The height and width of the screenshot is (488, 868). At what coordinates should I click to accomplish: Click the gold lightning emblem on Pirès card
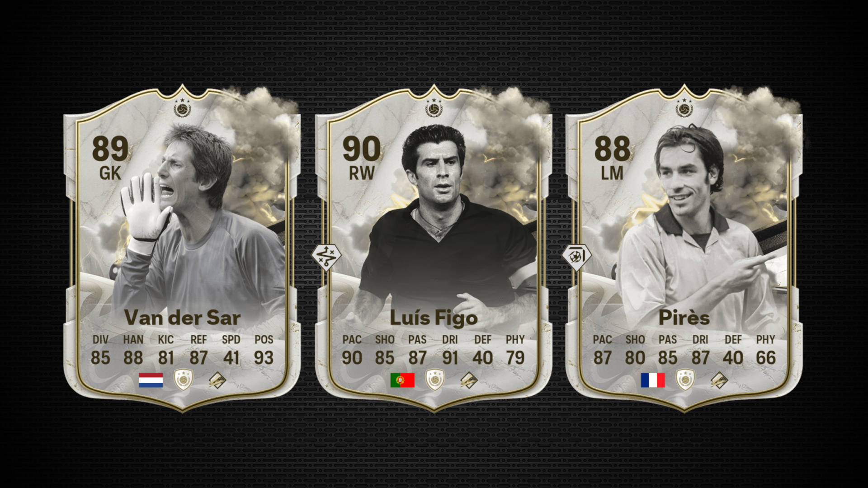pos(719,380)
